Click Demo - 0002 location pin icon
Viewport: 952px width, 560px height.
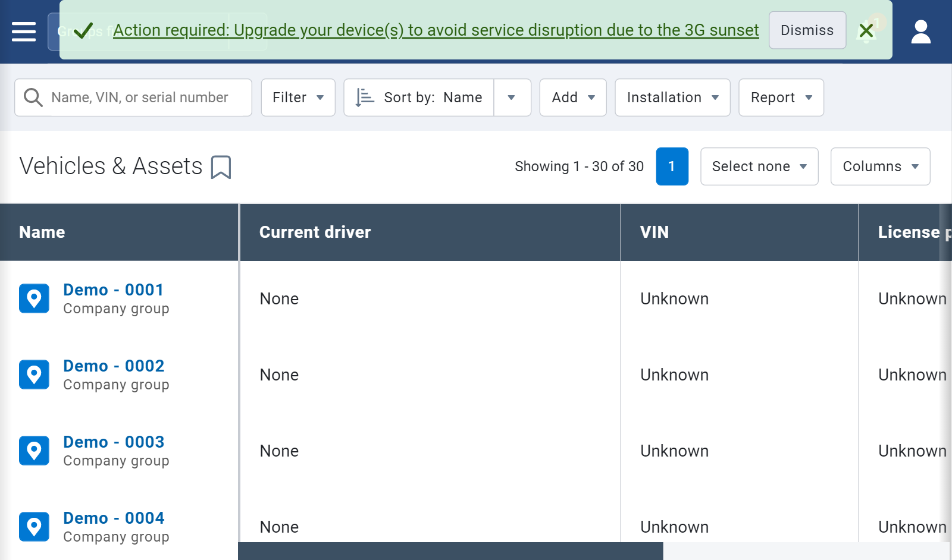[34, 375]
